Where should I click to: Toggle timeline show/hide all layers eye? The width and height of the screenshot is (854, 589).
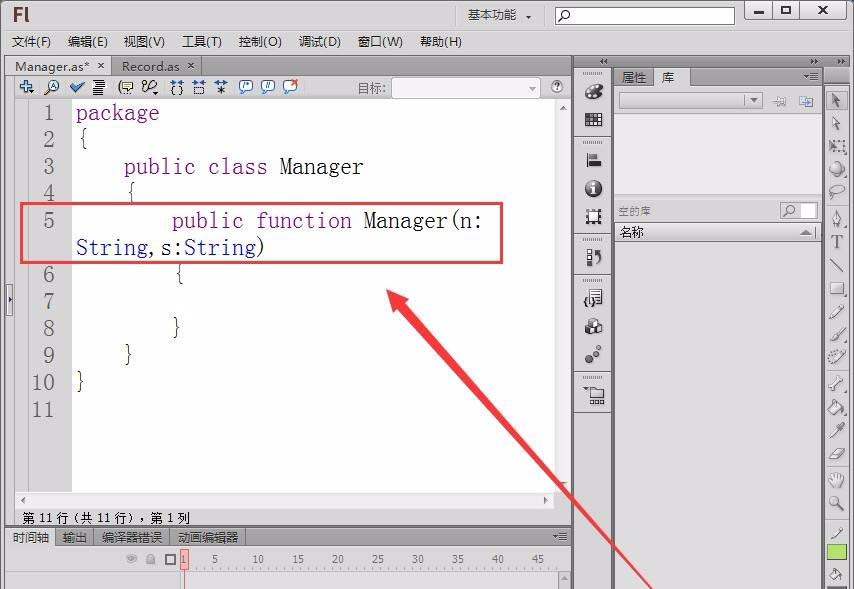coord(131,559)
